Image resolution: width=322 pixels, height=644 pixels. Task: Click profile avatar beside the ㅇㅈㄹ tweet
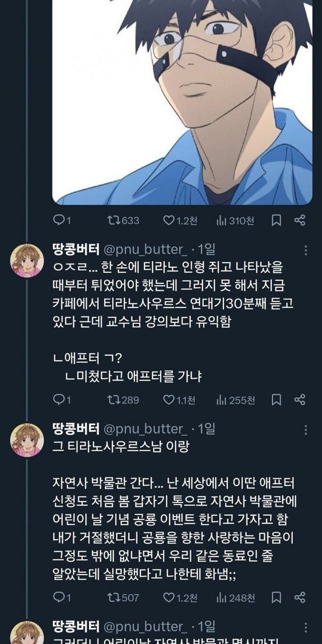click(x=27, y=261)
